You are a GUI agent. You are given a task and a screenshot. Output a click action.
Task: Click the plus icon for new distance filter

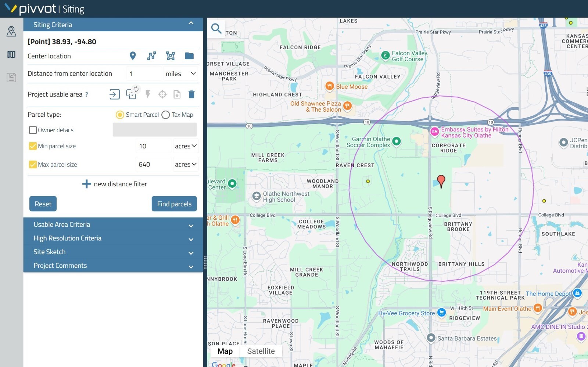86,184
